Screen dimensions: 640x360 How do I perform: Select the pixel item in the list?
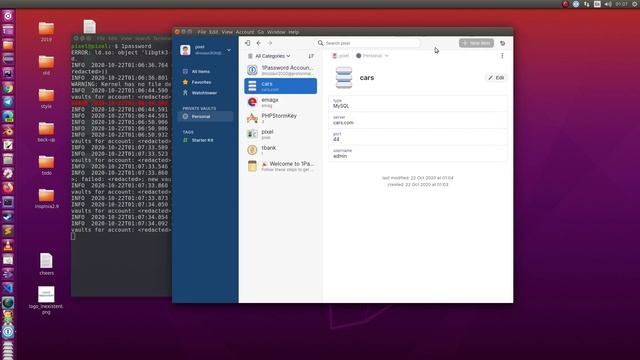pos(281,134)
